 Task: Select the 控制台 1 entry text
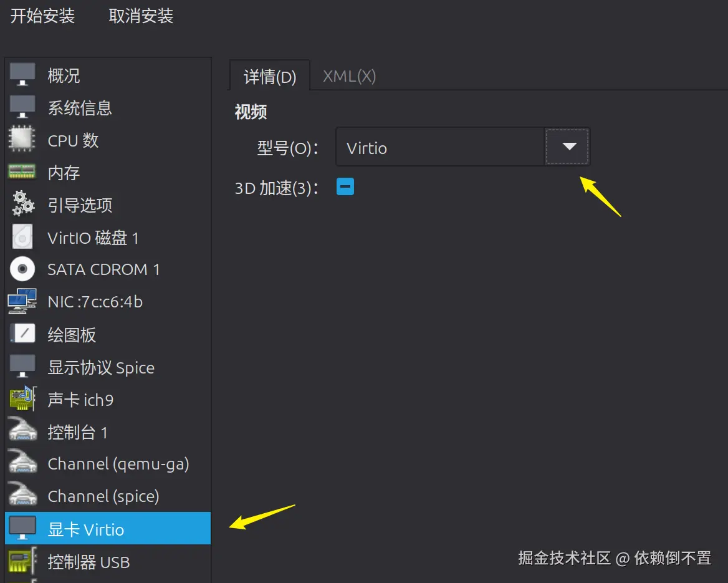click(77, 432)
